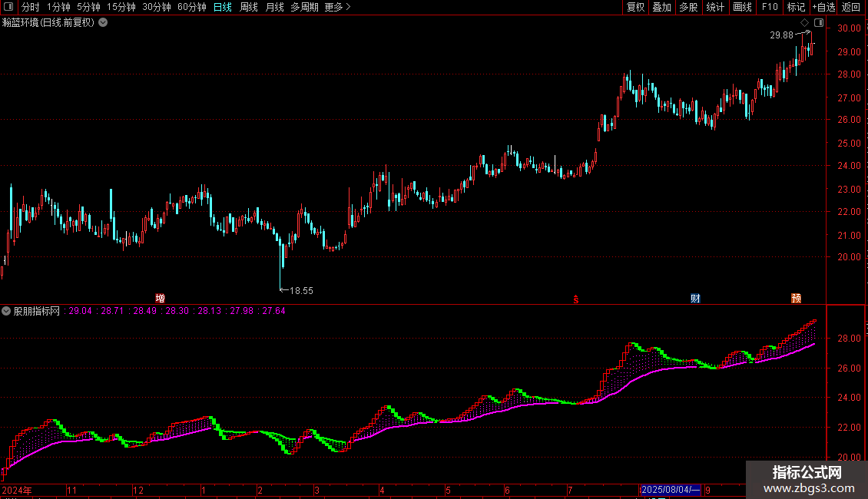The width and height of the screenshot is (868, 499).
Task: Click the red S event marker
Action: pos(575,299)
